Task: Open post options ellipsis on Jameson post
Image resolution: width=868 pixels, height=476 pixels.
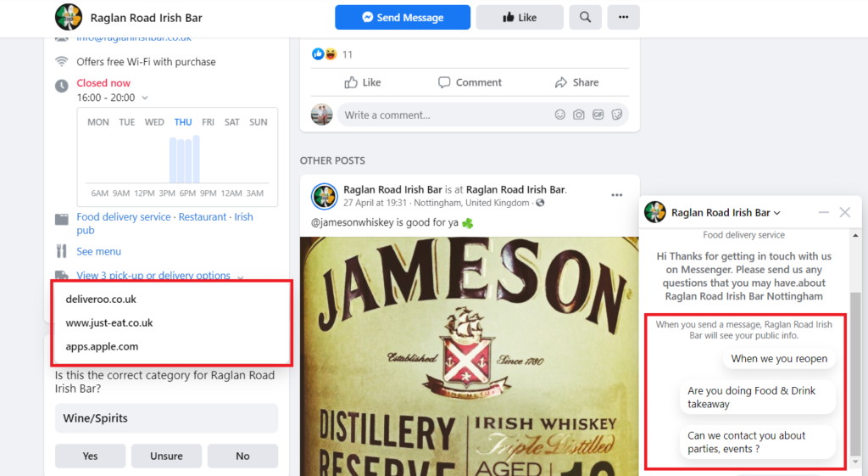Action: (617, 195)
